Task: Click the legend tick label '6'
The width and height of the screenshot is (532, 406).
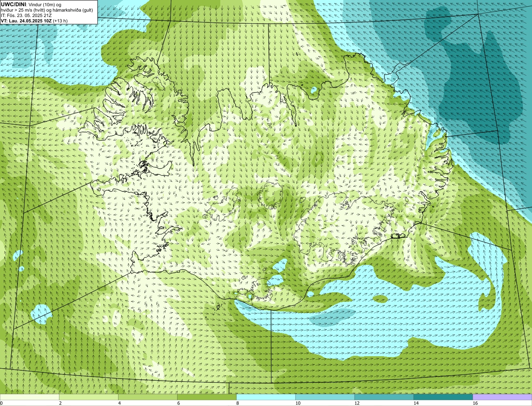Action: (x=178, y=403)
